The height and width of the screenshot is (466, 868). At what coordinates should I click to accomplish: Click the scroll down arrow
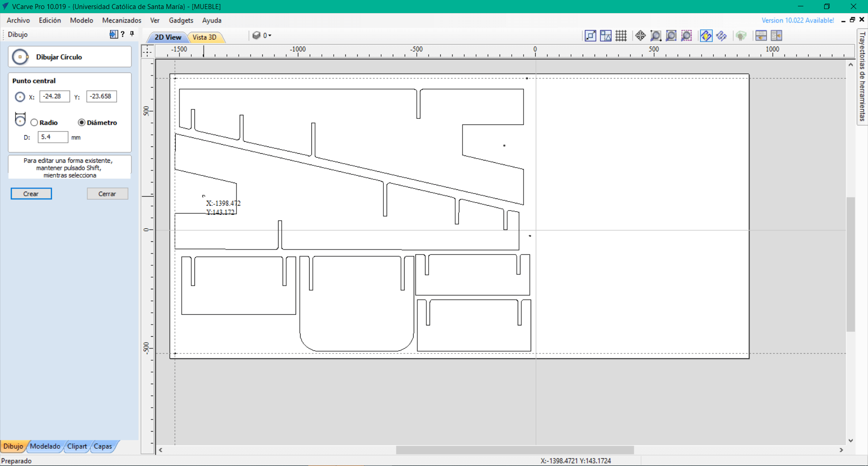851,440
